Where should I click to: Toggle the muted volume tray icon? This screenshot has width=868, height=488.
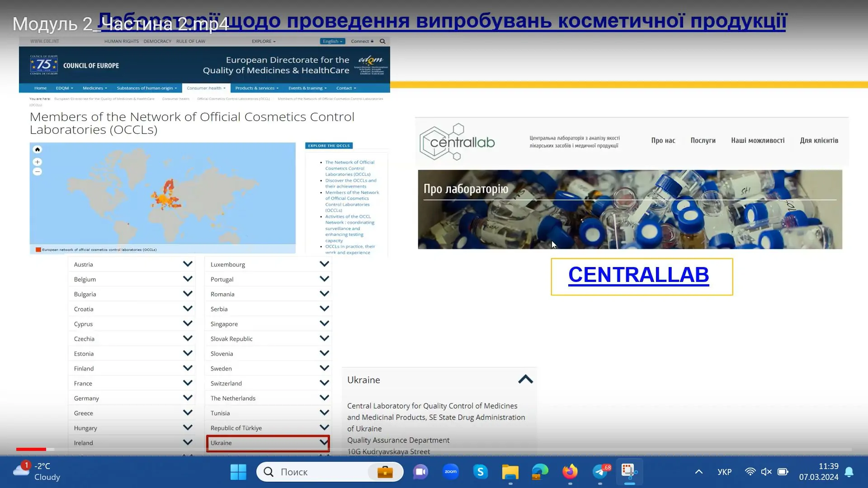pyautogui.click(x=766, y=472)
